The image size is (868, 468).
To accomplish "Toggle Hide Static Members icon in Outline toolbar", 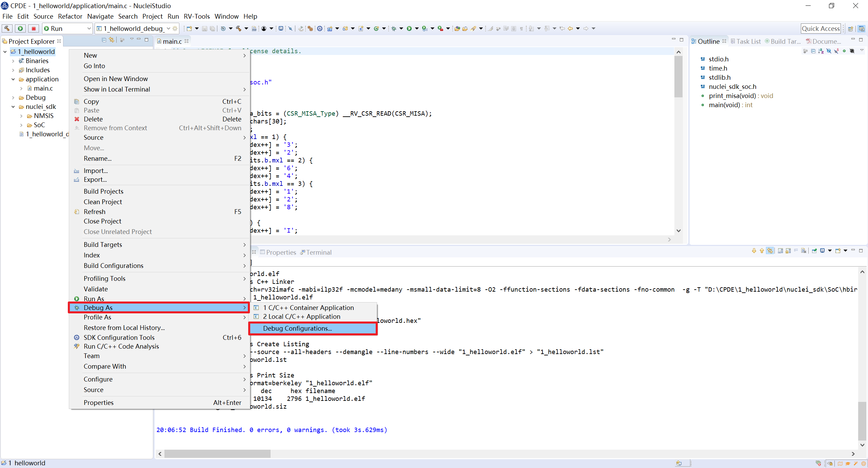I will click(836, 51).
